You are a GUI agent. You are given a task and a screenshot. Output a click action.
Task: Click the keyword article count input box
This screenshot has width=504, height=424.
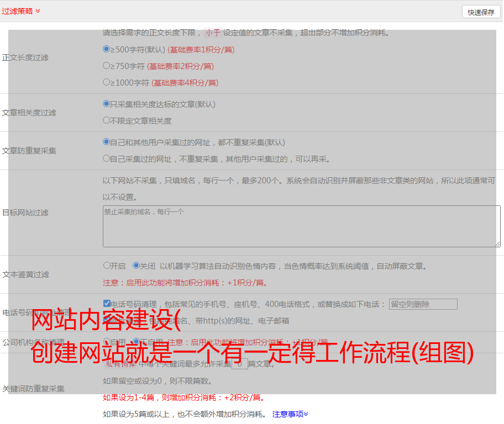pos(239,364)
